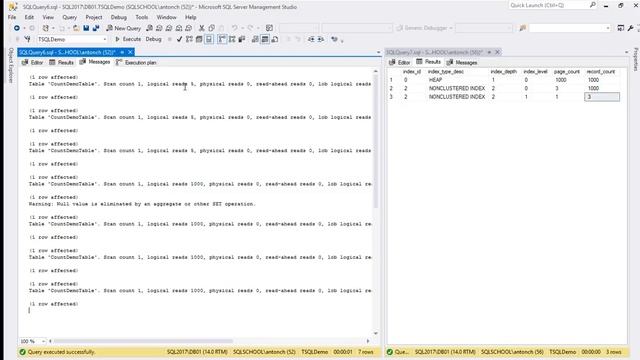The height and width of the screenshot is (360, 640).
Task: Switch to right pane Editor tab
Action: [399, 62]
